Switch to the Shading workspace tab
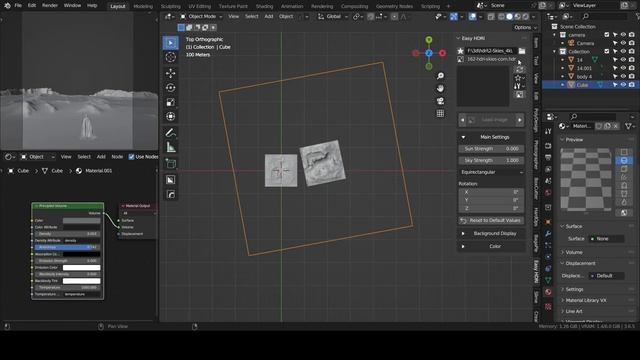 click(x=264, y=6)
